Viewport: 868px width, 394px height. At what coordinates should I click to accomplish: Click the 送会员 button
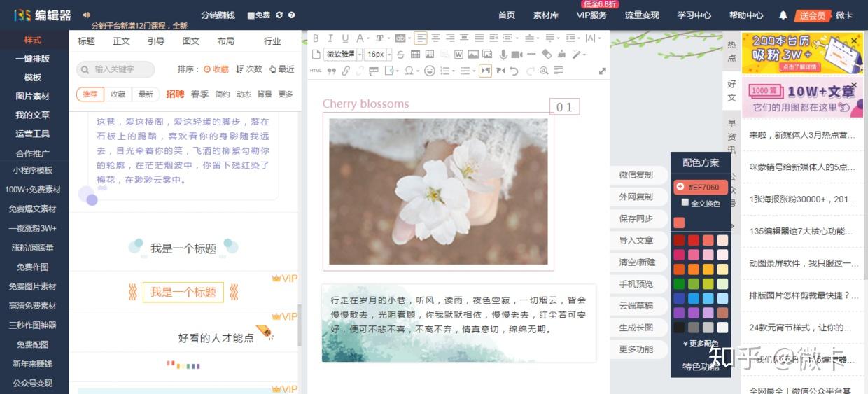(x=813, y=15)
